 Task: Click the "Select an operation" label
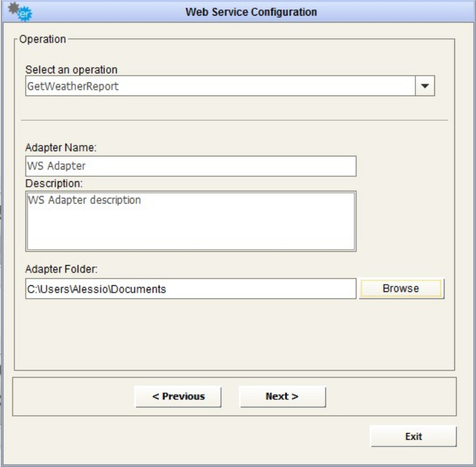[x=71, y=70]
